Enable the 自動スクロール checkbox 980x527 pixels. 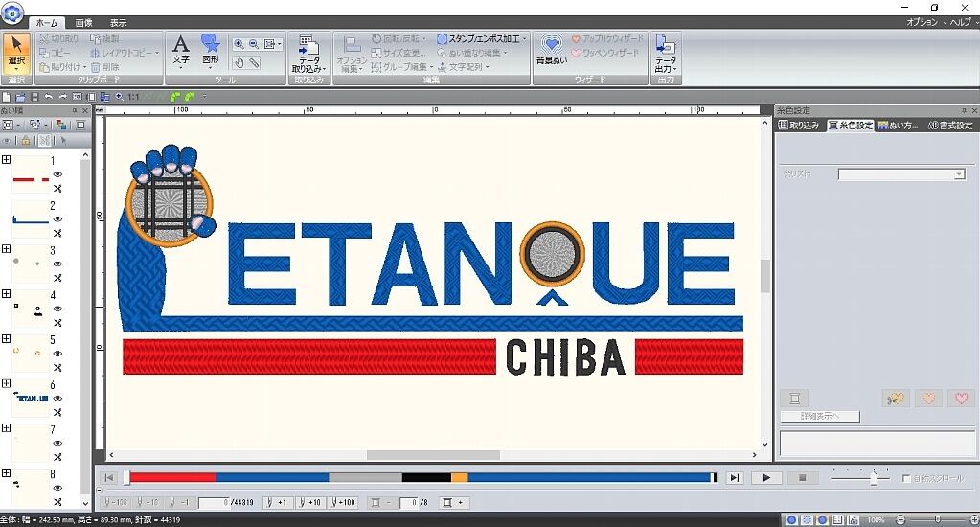tap(907, 478)
